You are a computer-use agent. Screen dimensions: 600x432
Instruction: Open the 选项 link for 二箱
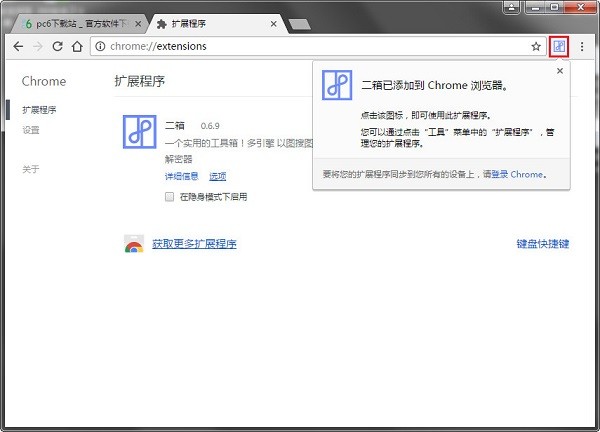click(217, 177)
